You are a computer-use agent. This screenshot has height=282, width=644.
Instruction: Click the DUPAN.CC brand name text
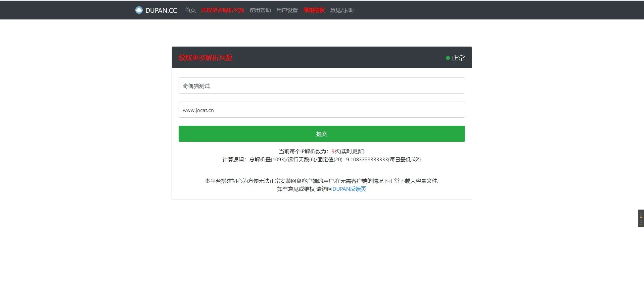pos(161,10)
